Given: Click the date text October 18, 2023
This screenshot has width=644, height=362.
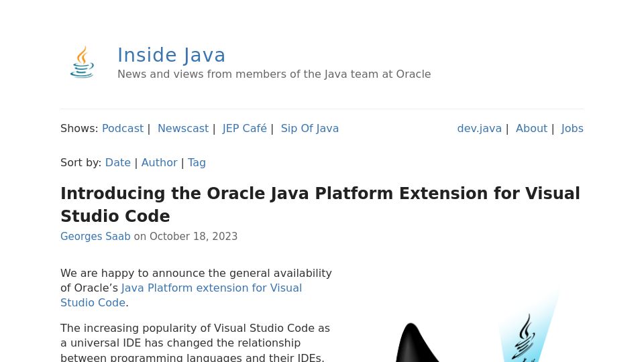Looking at the screenshot, I should pos(193,237).
